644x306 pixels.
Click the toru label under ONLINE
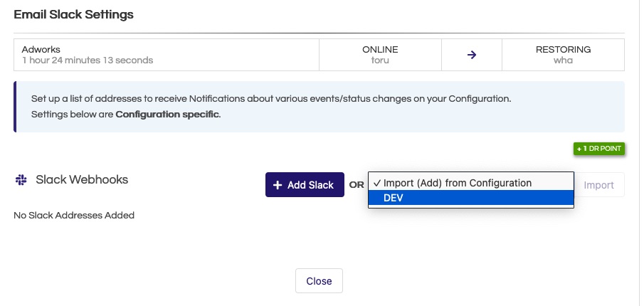[x=380, y=60]
